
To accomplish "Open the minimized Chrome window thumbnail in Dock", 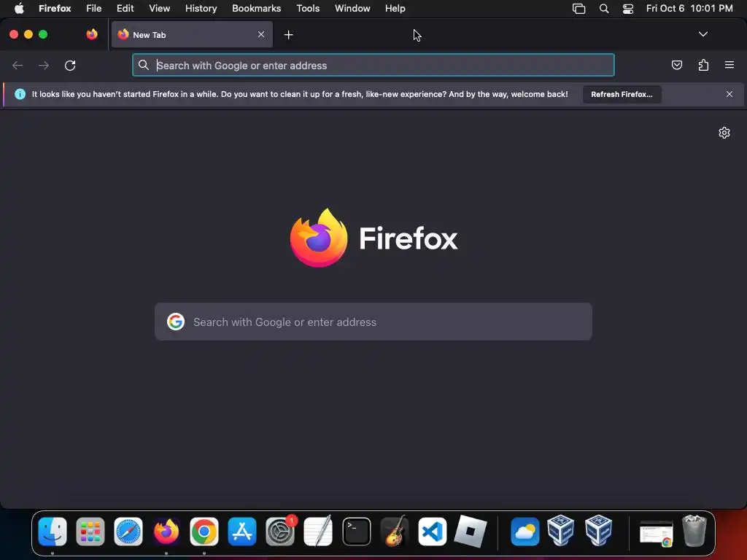I will pyautogui.click(x=657, y=533).
